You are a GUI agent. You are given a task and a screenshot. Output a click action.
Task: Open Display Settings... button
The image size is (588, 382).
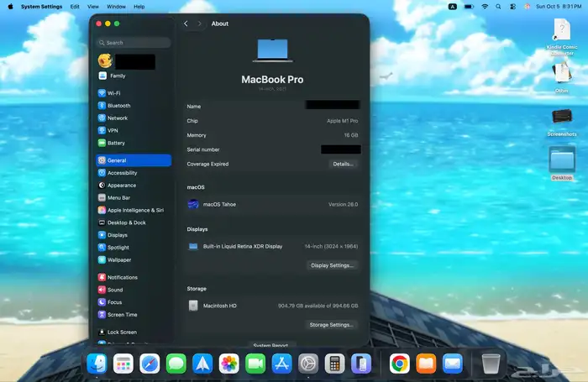coord(332,265)
